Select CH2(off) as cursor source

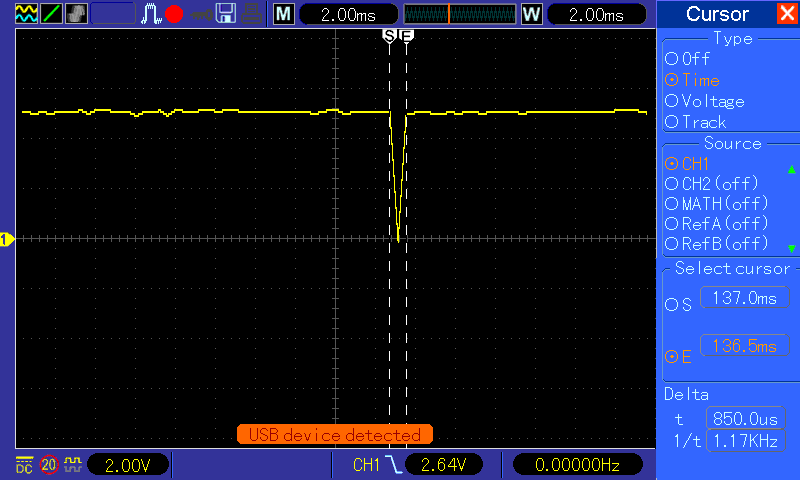(x=712, y=184)
